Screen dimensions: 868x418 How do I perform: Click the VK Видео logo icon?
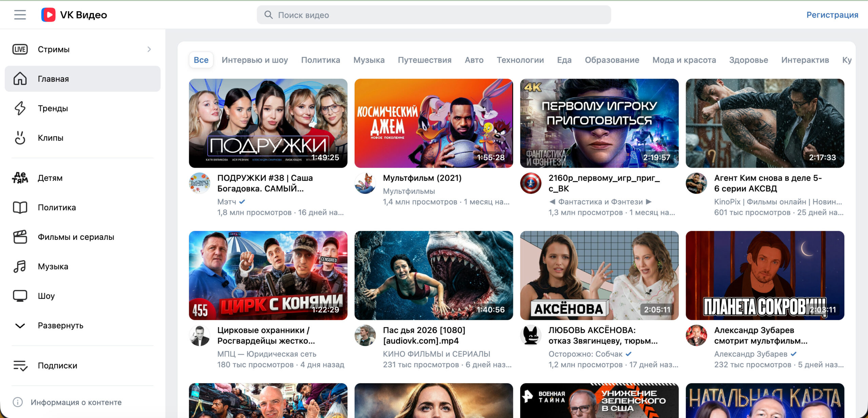tap(48, 15)
